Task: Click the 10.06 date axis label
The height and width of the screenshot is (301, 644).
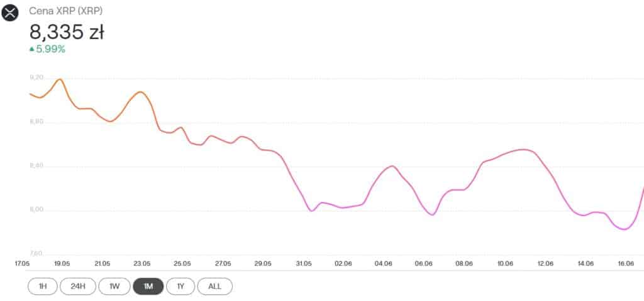Action: (x=505, y=263)
